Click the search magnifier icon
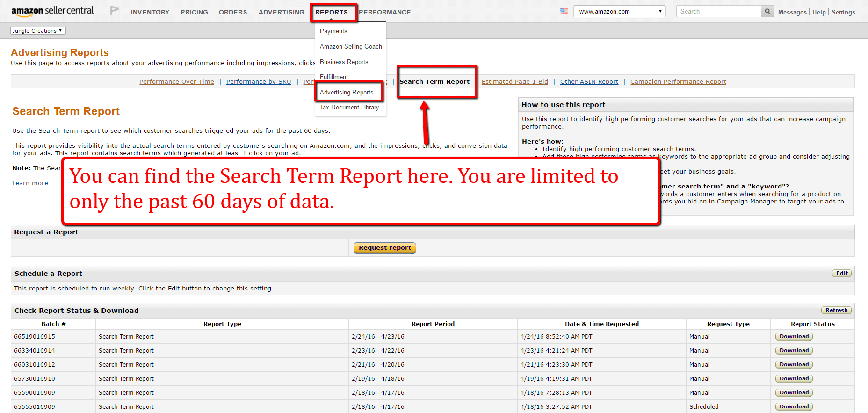This screenshot has width=868, height=413. [x=767, y=11]
